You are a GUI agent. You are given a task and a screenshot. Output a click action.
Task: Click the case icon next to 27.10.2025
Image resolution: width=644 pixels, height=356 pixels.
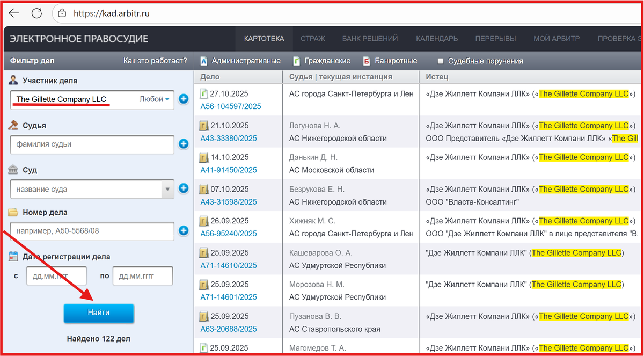click(204, 94)
